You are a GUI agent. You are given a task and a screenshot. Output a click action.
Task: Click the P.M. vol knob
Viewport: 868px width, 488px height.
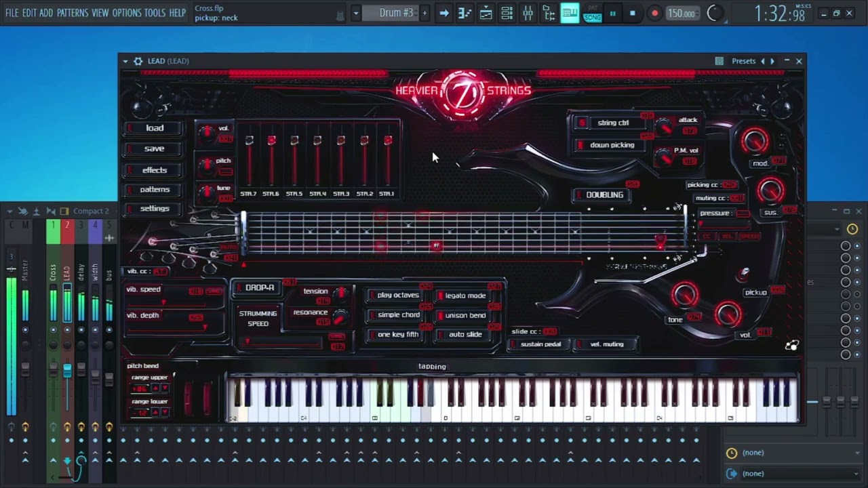point(665,159)
